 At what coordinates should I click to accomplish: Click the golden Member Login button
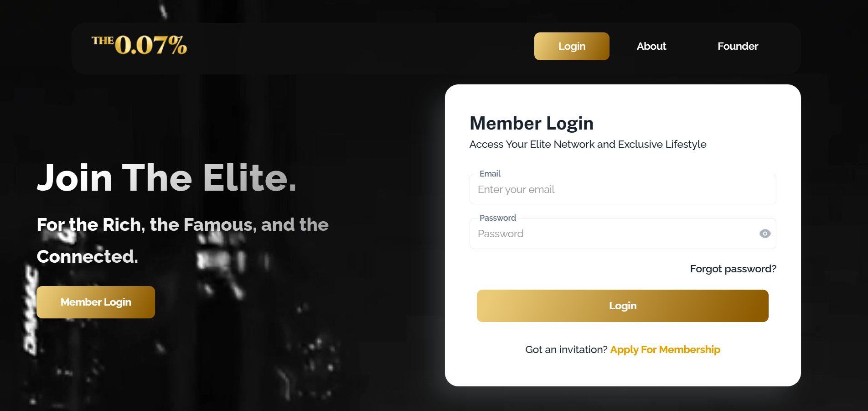pyautogui.click(x=95, y=302)
